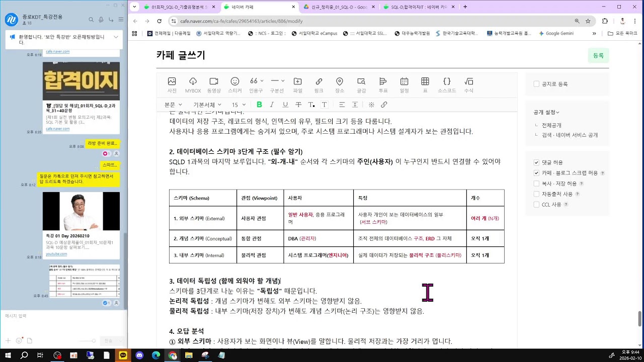Screen dimensions: 644x362
Task: Open the 스티커 sticker picker
Action: click(x=235, y=85)
